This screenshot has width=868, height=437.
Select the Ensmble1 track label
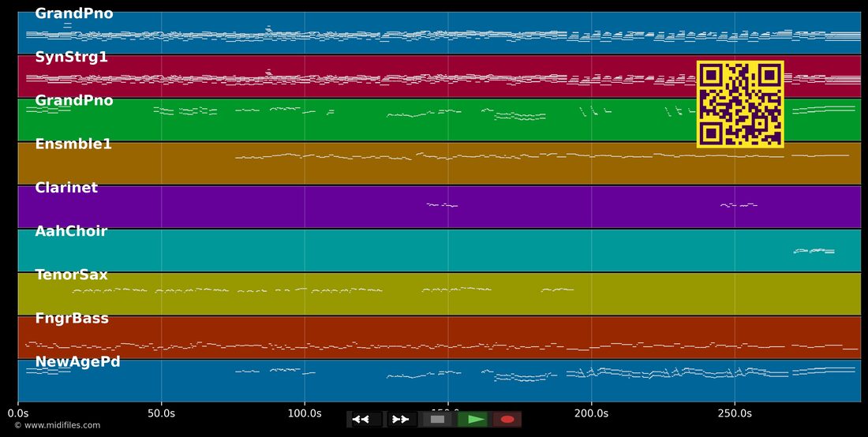click(73, 144)
